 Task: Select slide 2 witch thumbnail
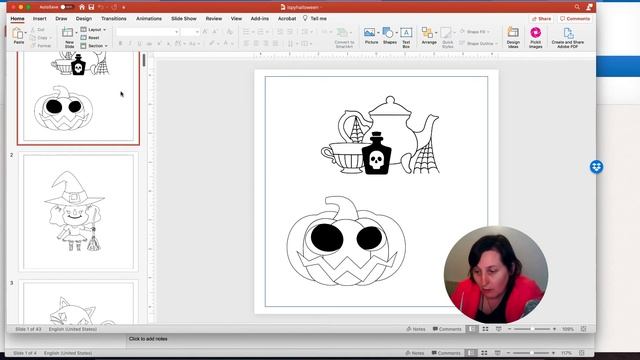pyautogui.click(x=78, y=212)
